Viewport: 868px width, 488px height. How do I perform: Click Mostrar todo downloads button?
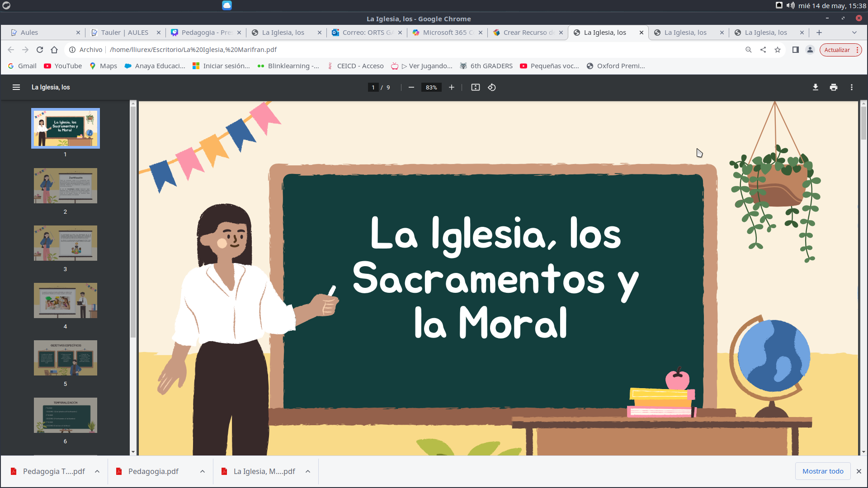pos(823,471)
